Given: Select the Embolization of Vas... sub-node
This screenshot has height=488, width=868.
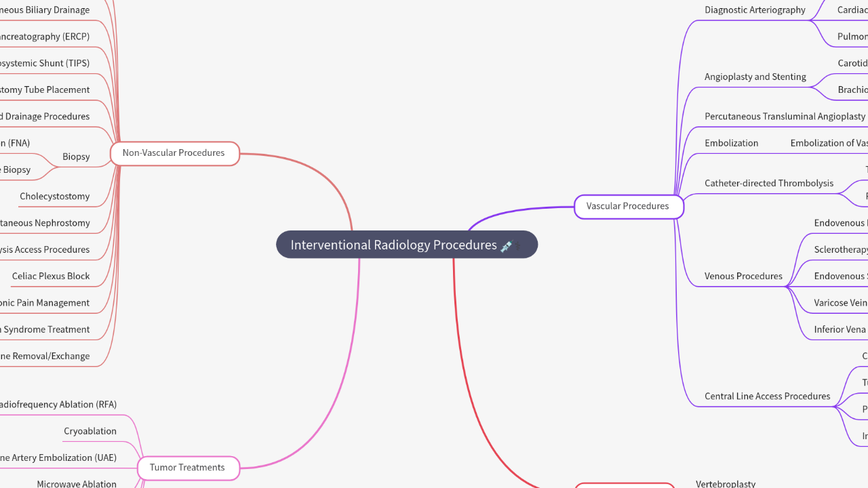Looking at the screenshot, I should (x=829, y=143).
